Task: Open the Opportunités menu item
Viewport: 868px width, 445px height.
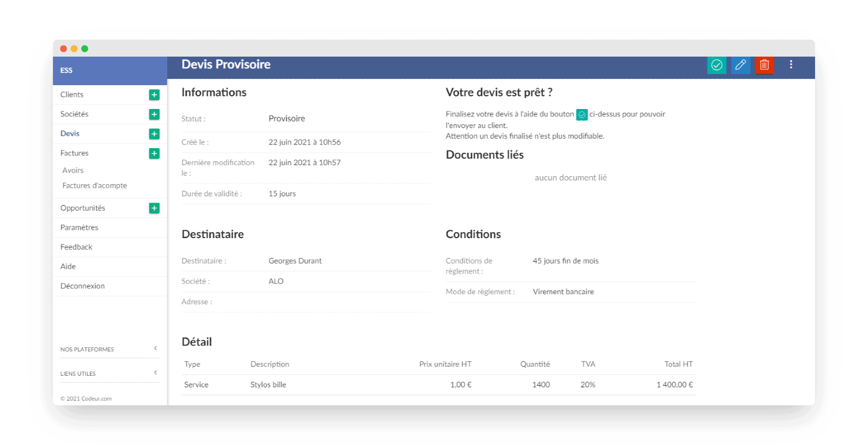Action: click(x=83, y=208)
